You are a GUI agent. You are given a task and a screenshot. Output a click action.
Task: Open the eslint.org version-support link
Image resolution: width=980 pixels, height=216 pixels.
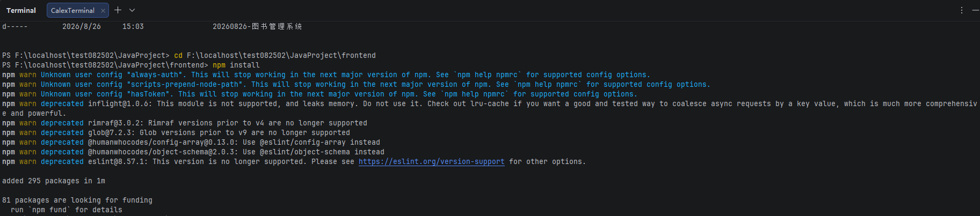tap(431, 162)
